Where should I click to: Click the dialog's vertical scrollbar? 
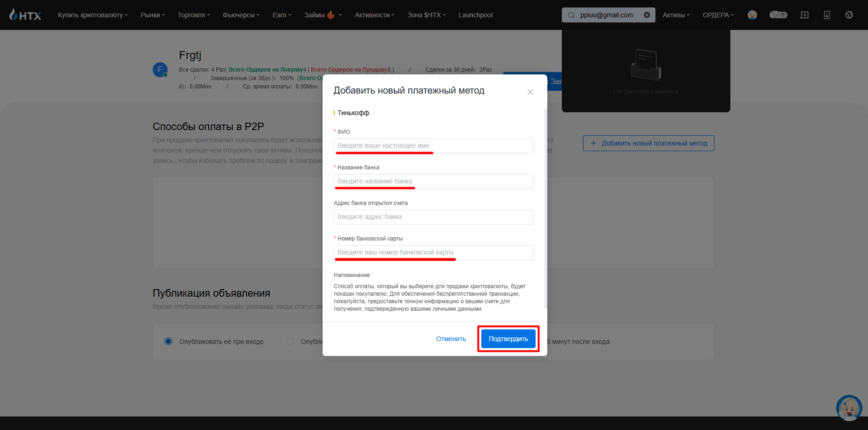click(x=545, y=208)
